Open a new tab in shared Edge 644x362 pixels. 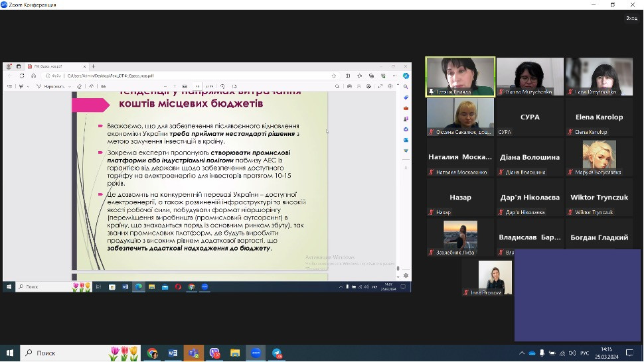click(93, 66)
